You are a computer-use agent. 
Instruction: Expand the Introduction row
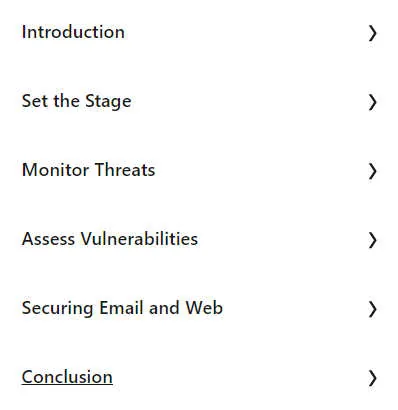point(199,33)
